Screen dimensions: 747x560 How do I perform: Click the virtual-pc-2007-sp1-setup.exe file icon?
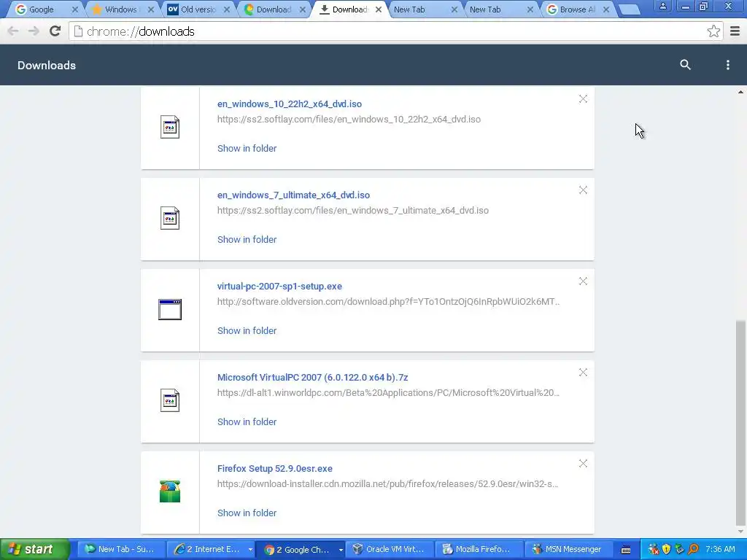[170, 309]
